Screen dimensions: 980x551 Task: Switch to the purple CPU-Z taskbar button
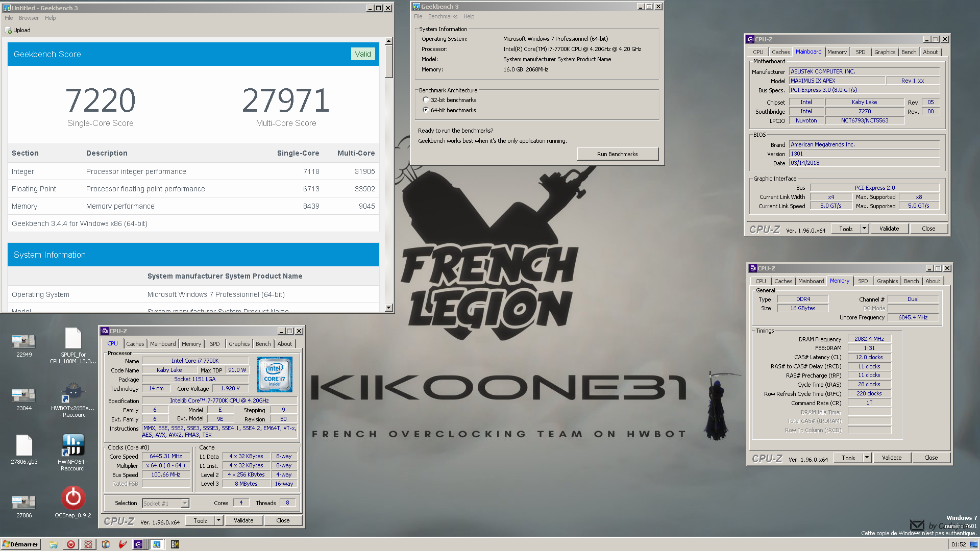[x=138, y=544]
